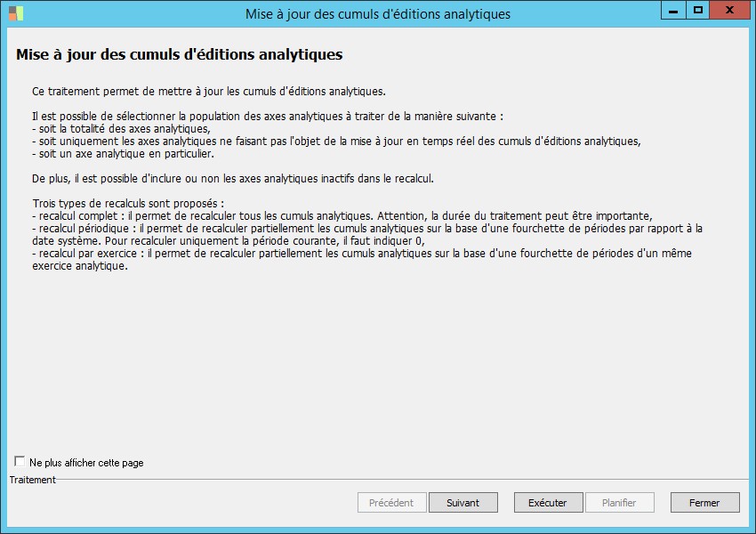Maximize the wizard window
The height and width of the screenshot is (534, 756).
698,11
